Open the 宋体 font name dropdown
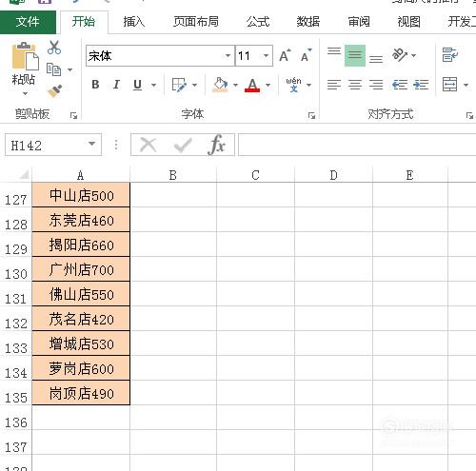The image size is (476, 471). (228, 56)
